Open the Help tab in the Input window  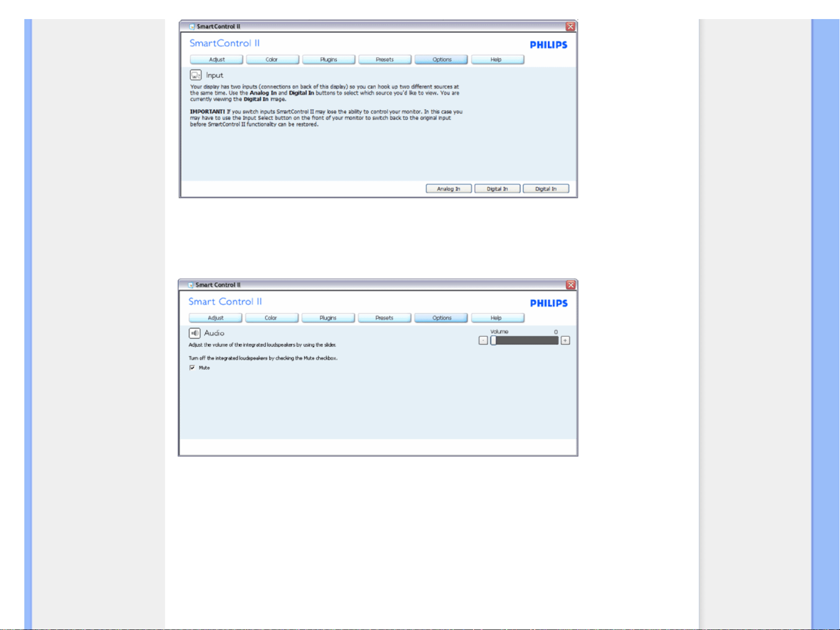click(498, 60)
